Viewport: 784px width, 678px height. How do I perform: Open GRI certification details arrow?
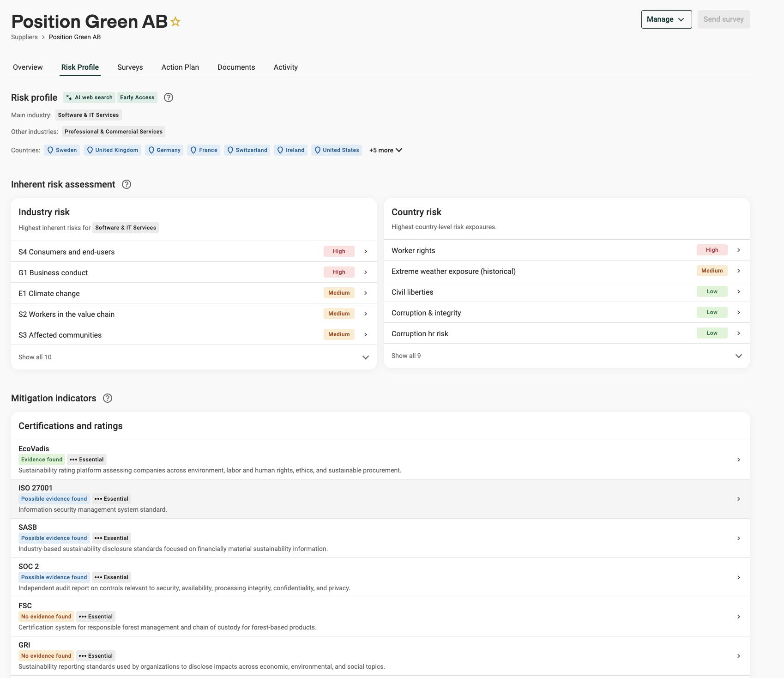pos(739,656)
